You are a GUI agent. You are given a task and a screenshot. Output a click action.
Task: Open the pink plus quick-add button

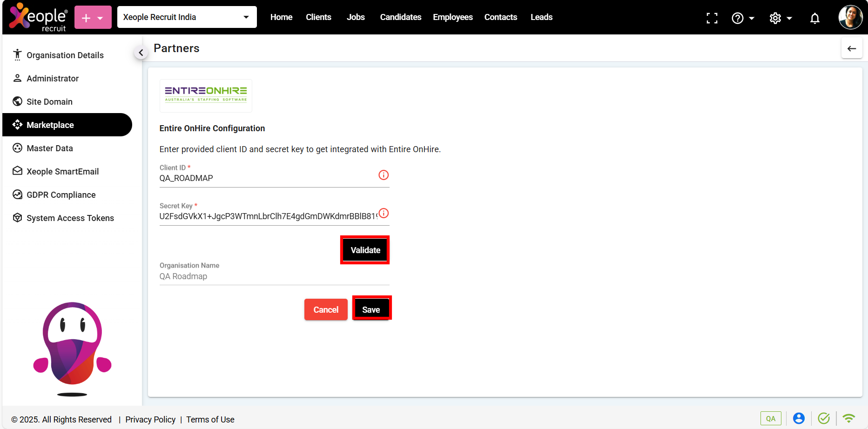[93, 18]
